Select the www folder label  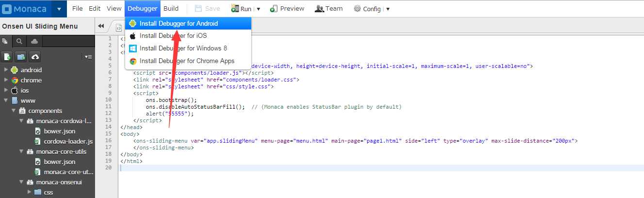click(x=28, y=100)
